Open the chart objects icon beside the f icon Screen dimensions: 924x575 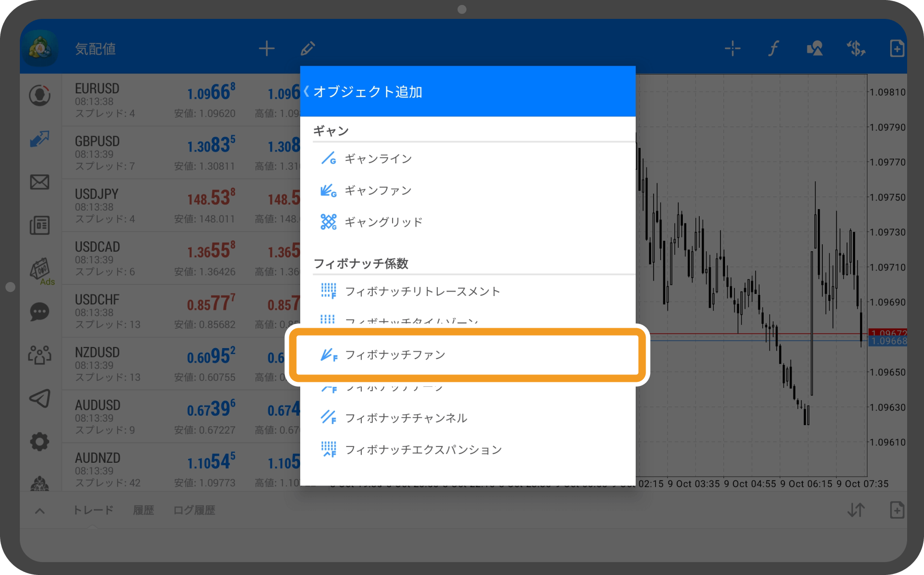(814, 48)
